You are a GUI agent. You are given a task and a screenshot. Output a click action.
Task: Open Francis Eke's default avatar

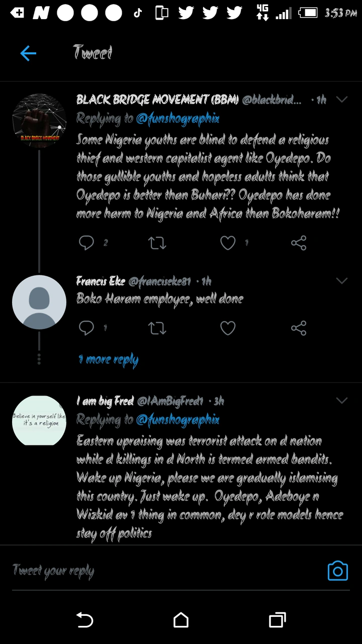coord(39,302)
